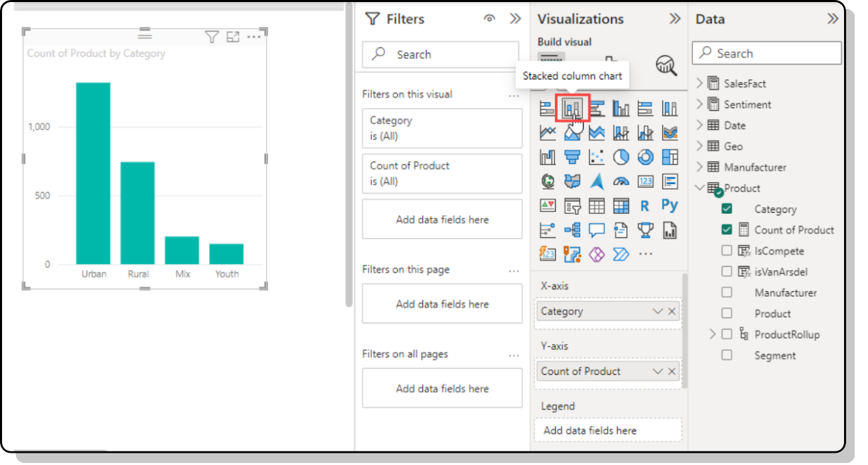Add a Python visual
The image size is (868, 465).
(669, 206)
